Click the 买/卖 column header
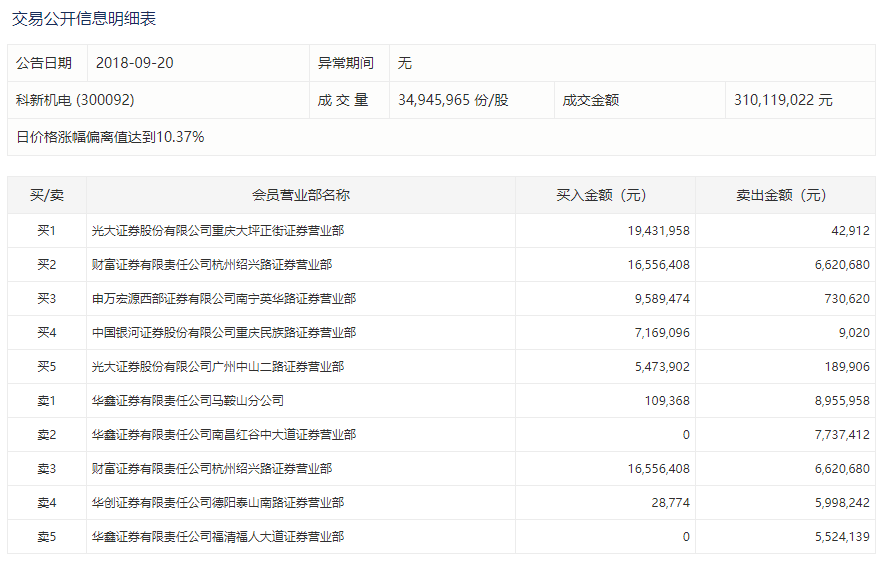 click(46, 195)
